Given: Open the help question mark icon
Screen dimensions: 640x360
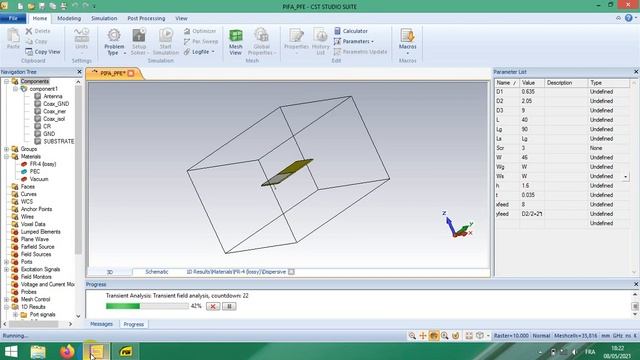Looking at the screenshot, I should tap(629, 18).
